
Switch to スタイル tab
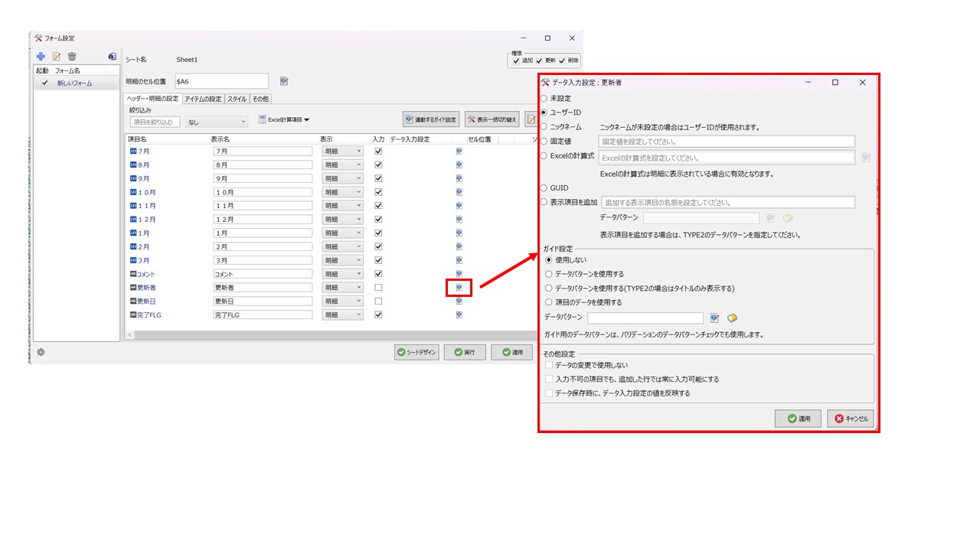pos(237,99)
